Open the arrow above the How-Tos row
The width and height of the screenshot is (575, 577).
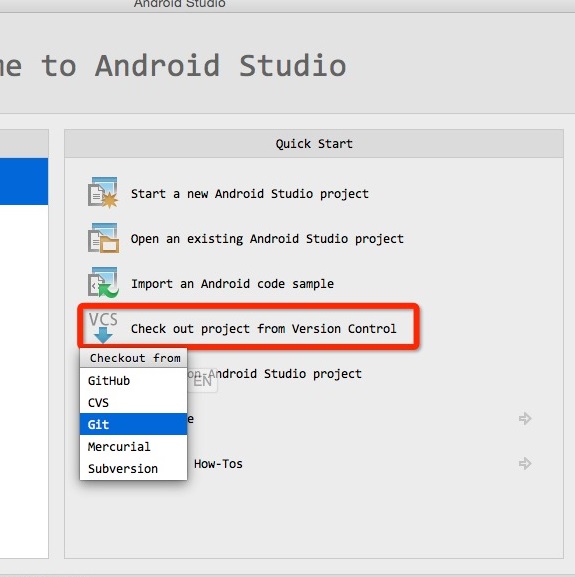[x=525, y=418]
